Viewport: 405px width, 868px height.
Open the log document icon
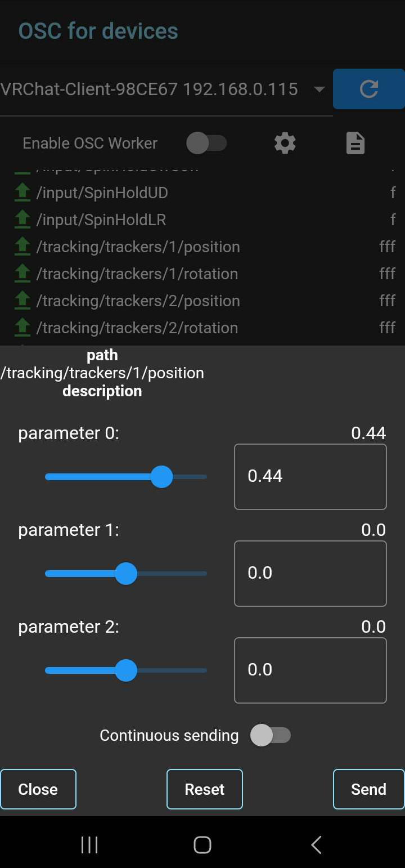(x=355, y=144)
